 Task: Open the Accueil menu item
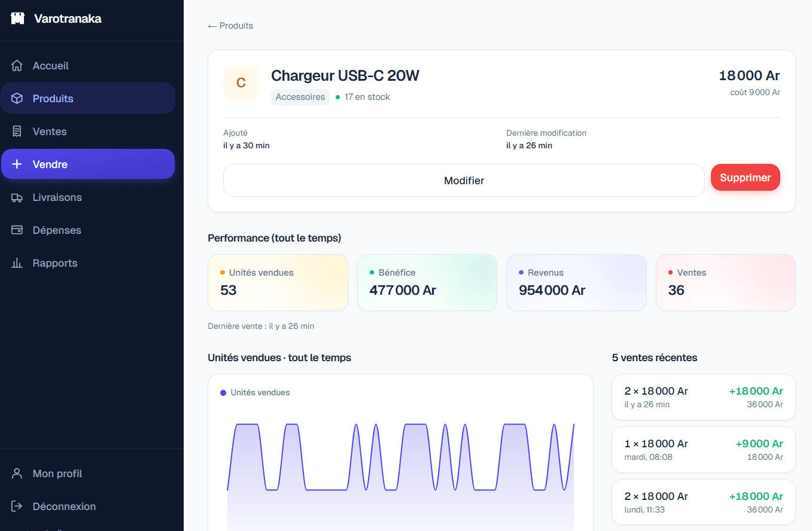tap(88, 66)
